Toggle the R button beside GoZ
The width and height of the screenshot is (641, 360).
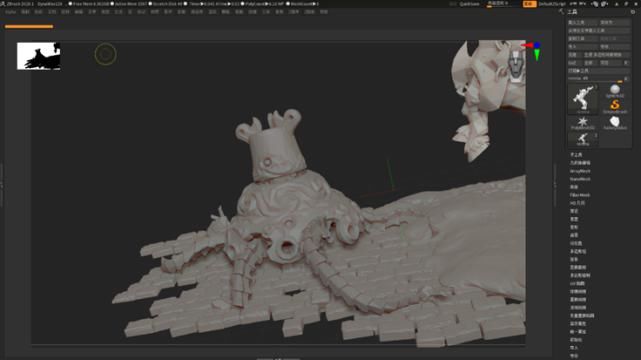pyautogui.click(x=626, y=63)
